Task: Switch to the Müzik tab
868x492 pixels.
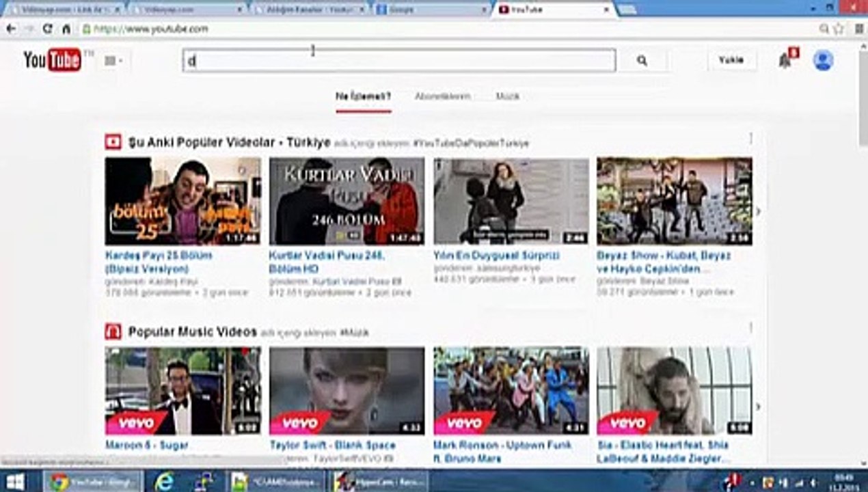Action: click(x=507, y=96)
